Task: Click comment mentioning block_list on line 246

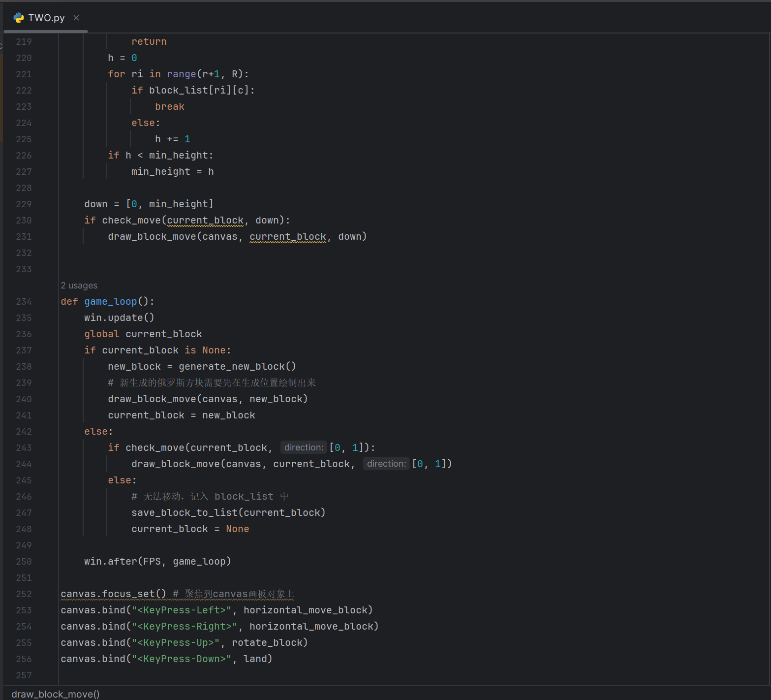Action: click(x=210, y=497)
